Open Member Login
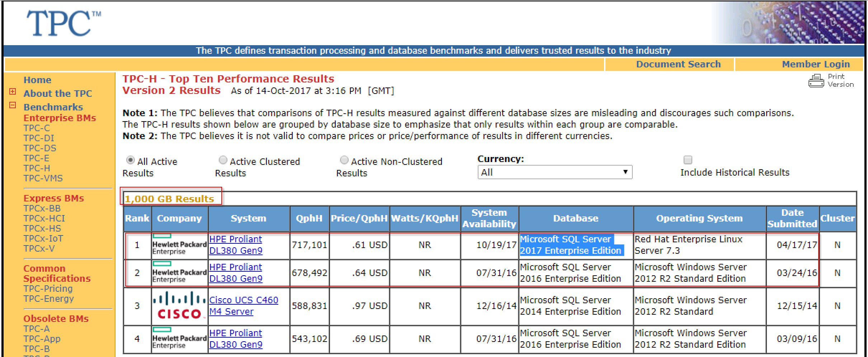Image resolution: width=868 pixels, height=357 pixels. (816, 64)
